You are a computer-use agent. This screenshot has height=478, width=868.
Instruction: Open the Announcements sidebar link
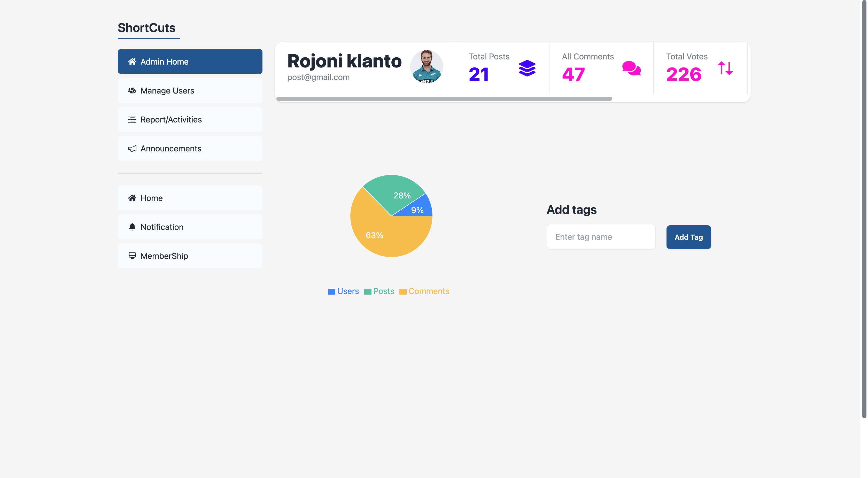[190, 148]
